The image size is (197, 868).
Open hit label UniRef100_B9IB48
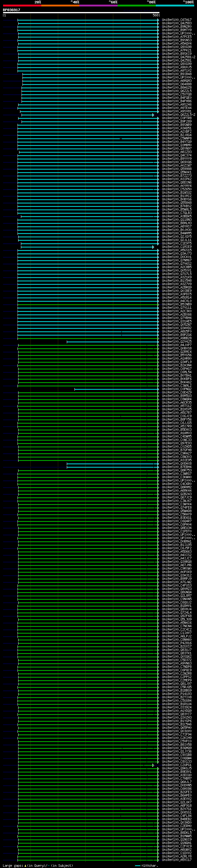(177, 74)
